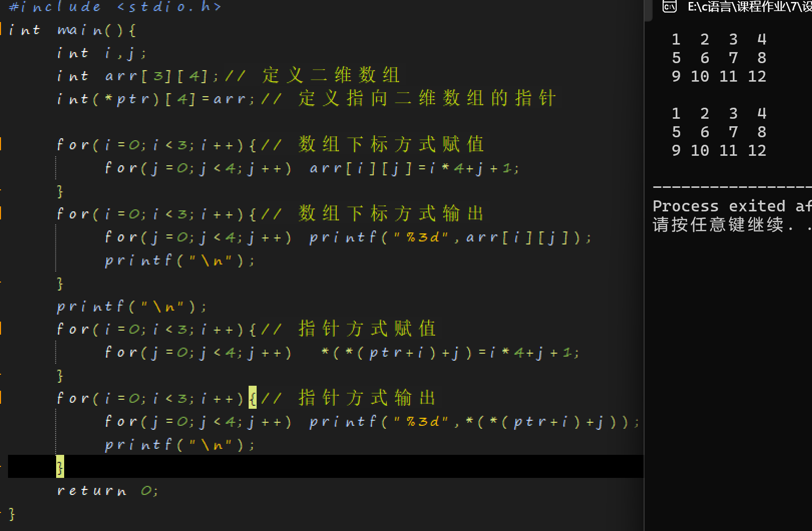The image size is (812, 531).
Task: Click the comment 定义指向二维数组的指针
Action: [427, 99]
